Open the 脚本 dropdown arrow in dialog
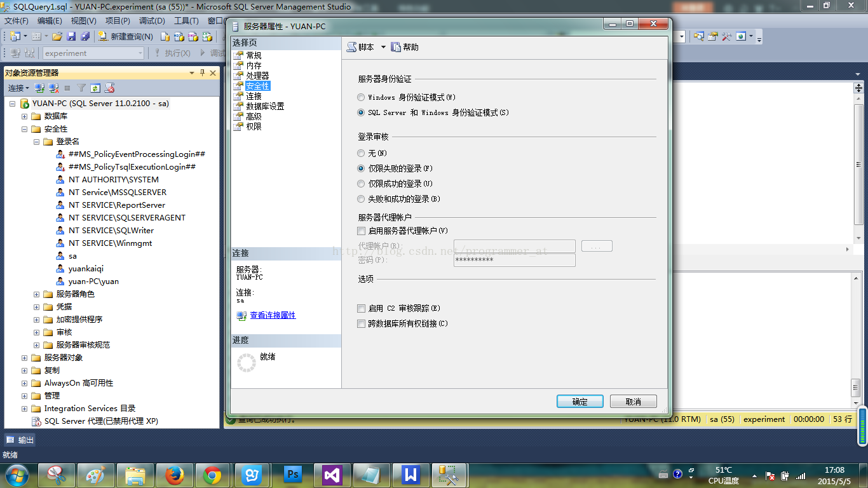 click(383, 47)
